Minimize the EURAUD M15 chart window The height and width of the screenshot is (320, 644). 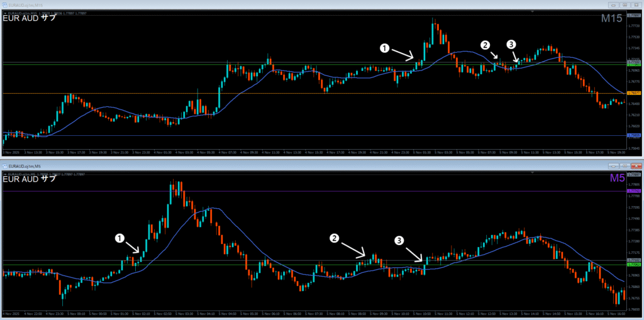pyautogui.click(x=614, y=5)
